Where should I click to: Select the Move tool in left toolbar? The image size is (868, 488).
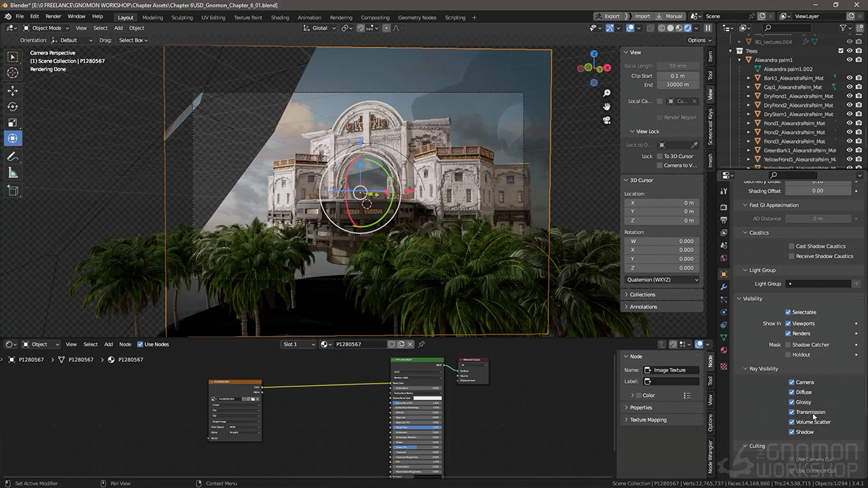(13, 90)
